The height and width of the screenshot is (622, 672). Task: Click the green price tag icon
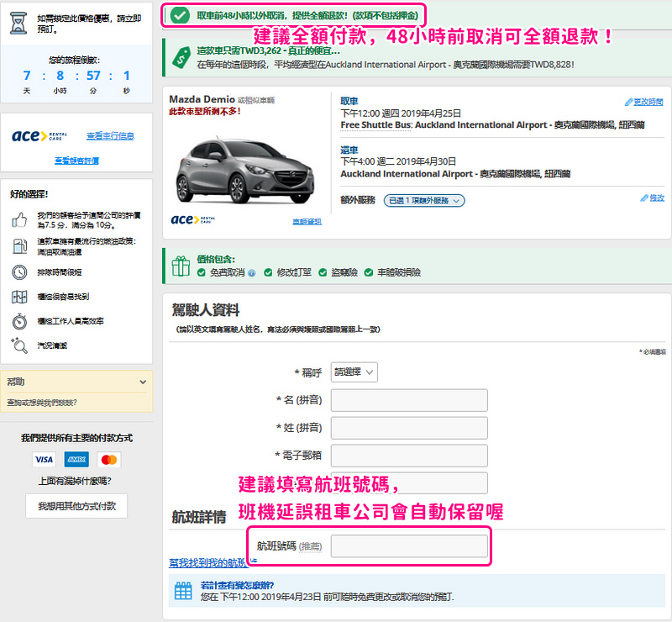(181, 57)
